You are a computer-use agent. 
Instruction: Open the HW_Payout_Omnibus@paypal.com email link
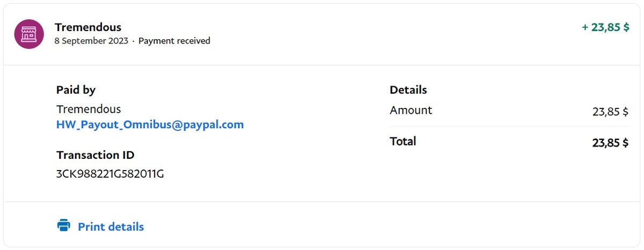[150, 125]
